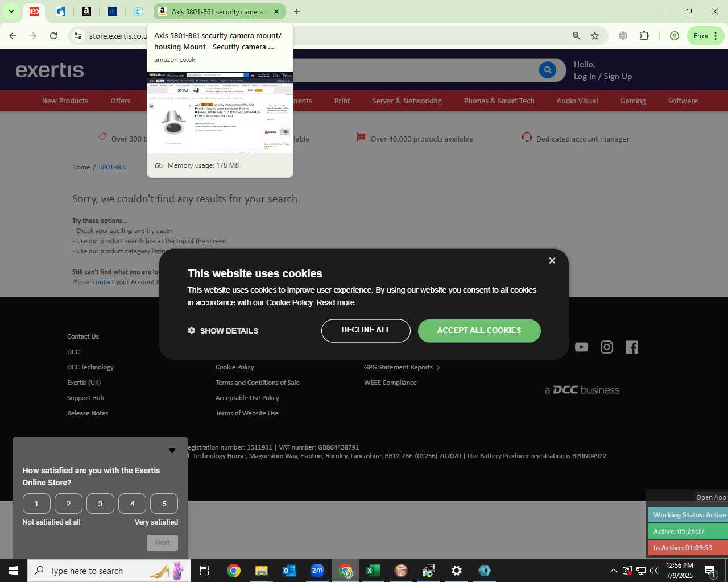
Task: Show hidden system tray icons
Action: (x=613, y=571)
